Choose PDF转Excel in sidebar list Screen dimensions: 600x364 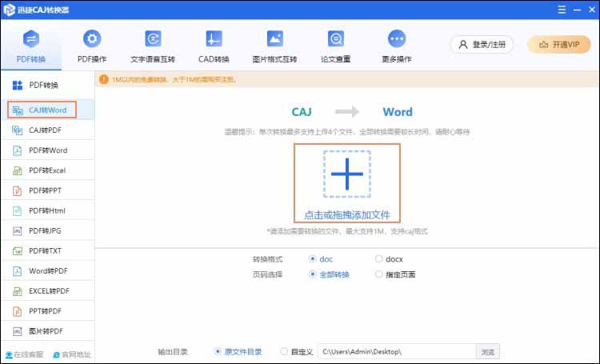46,170
